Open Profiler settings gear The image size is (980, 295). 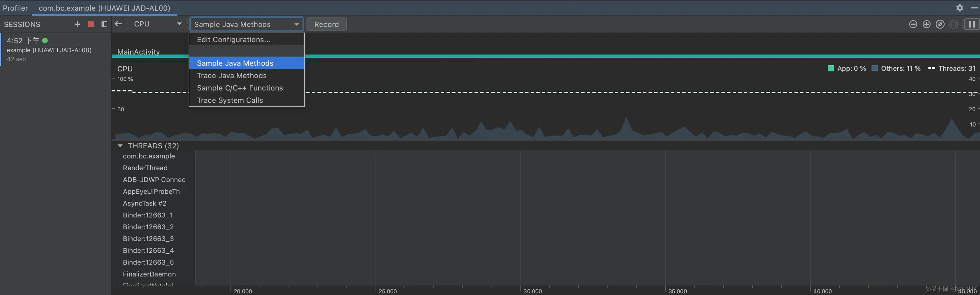[960, 7]
